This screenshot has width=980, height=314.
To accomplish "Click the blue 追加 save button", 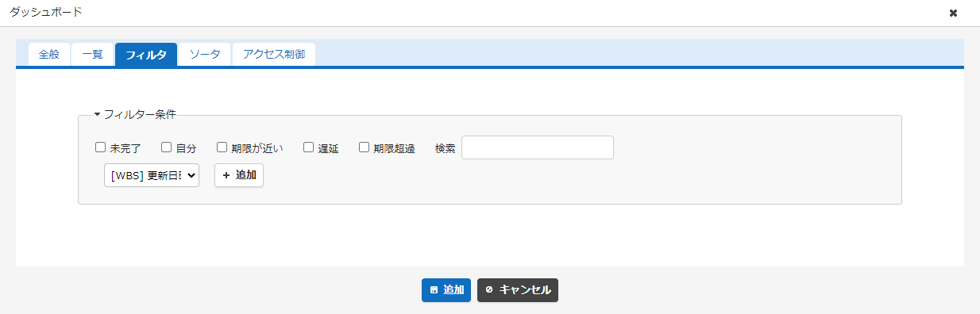I will pyautogui.click(x=446, y=290).
